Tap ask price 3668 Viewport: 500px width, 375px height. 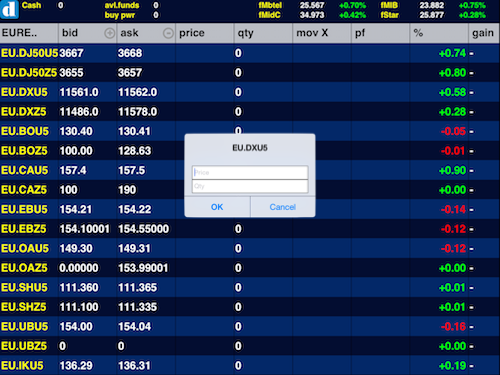[x=130, y=53]
